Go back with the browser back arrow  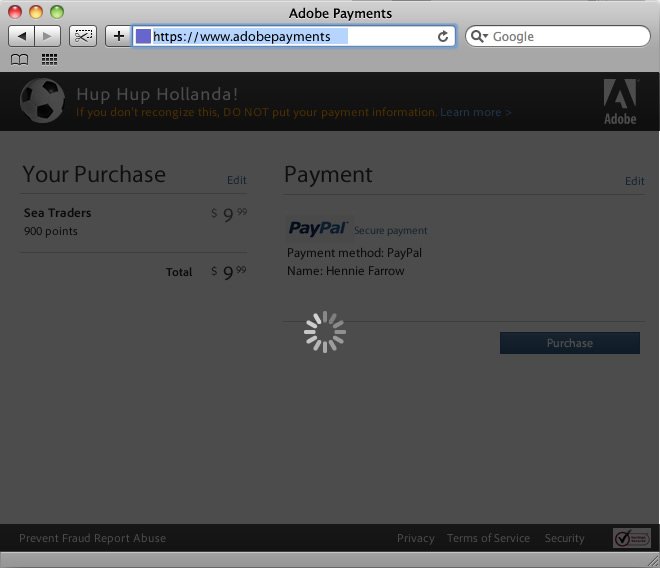21,36
